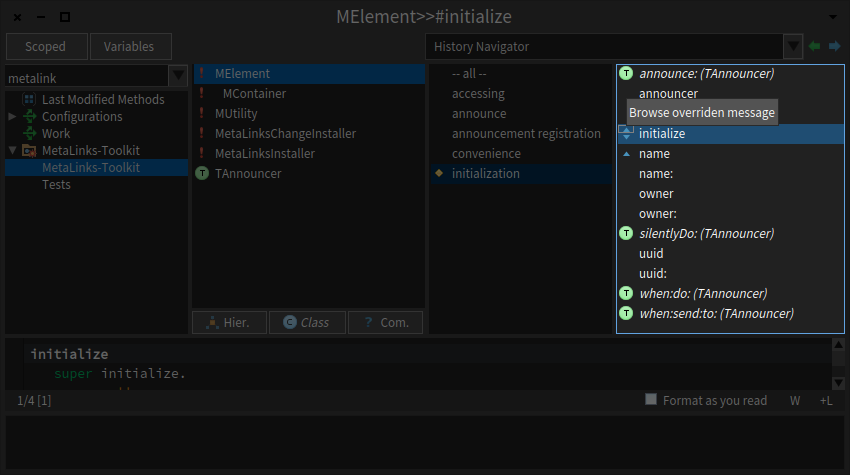The image size is (850, 475).
Task: Click Last Modified Methods icon
Action: pos(29,99)
